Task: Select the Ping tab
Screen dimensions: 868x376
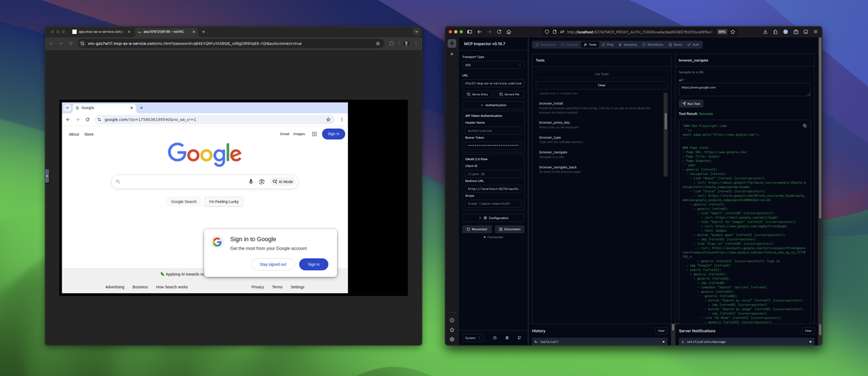Action: point(608,45)
